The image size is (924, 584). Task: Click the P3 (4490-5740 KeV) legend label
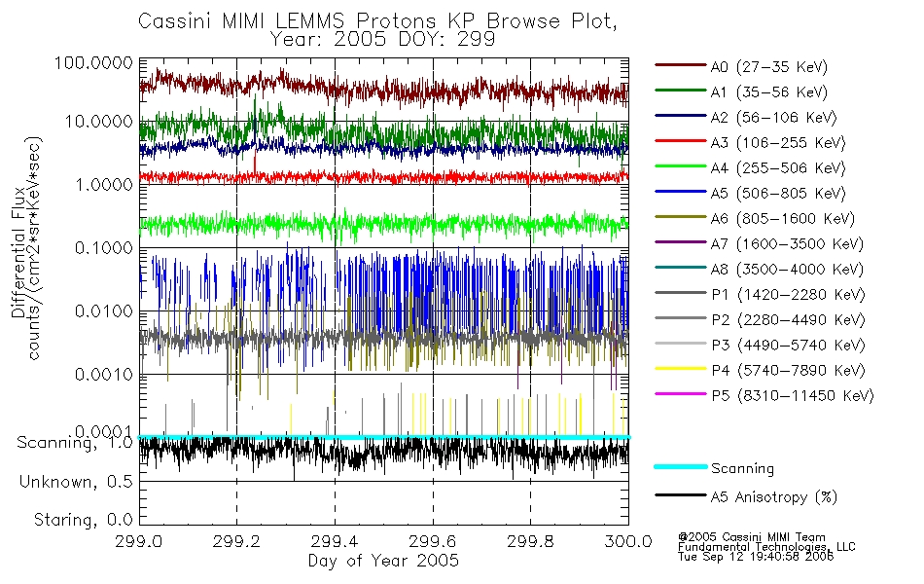point(788,346)
